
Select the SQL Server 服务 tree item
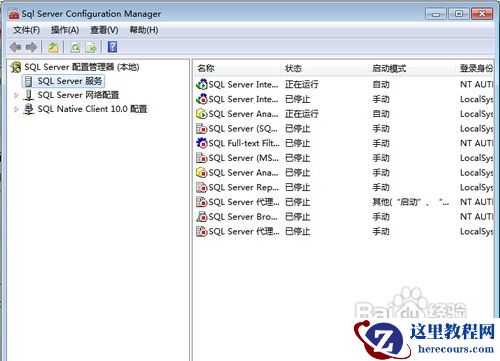70,81
